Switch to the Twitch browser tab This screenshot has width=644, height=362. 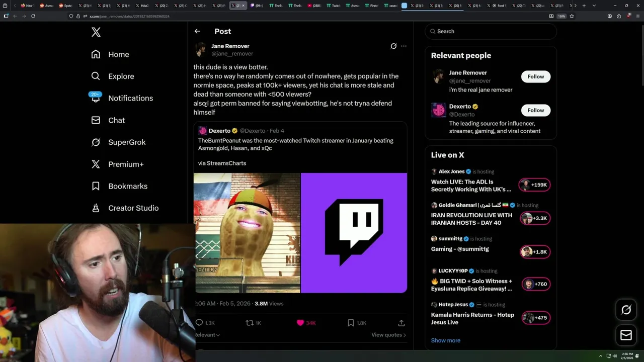tap(333, 6)
